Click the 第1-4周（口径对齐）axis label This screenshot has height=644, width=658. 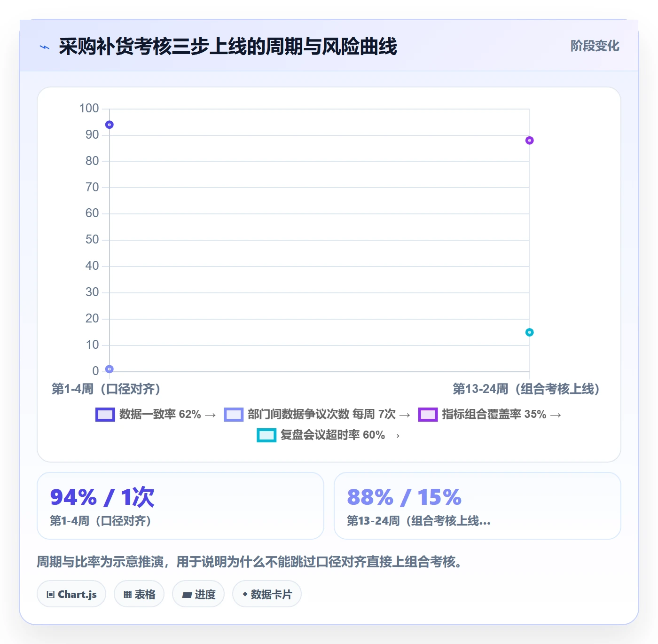point(106,389)
